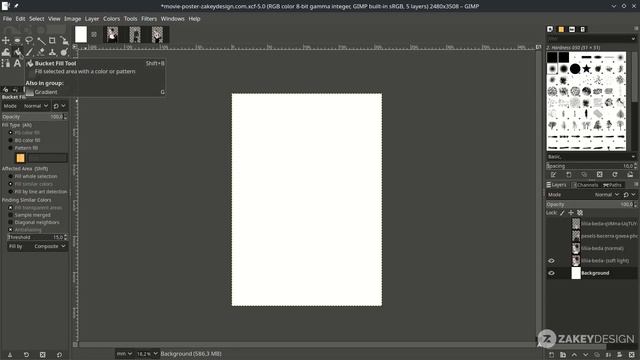This screenshot has width=640, height=360.
Task: Adjust the brush Spacing slider
Action: click(x=591, y=166)
